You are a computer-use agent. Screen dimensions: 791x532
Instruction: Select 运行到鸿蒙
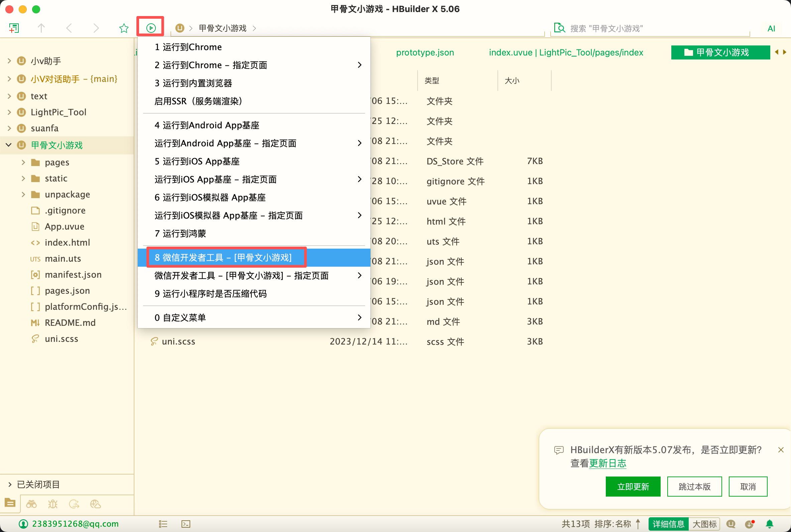(x=254, y=233)
